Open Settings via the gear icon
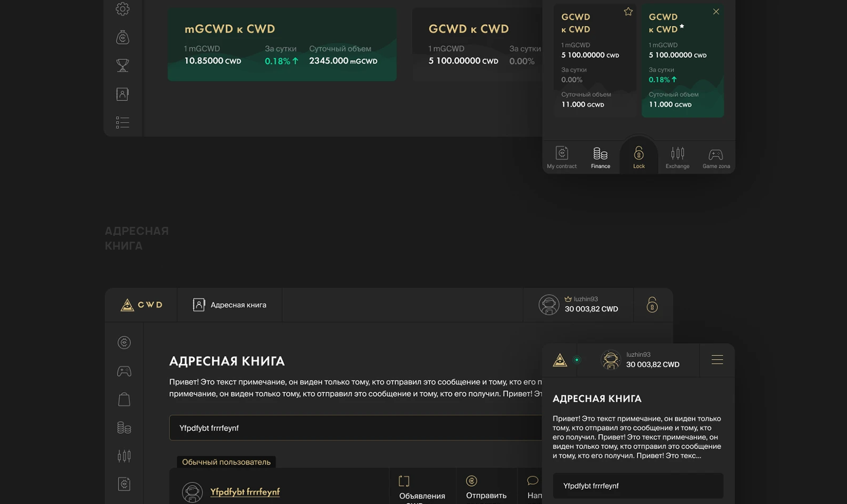Viewport: 847px width, 504px height. pyautogui.click(x=122, y=9)
